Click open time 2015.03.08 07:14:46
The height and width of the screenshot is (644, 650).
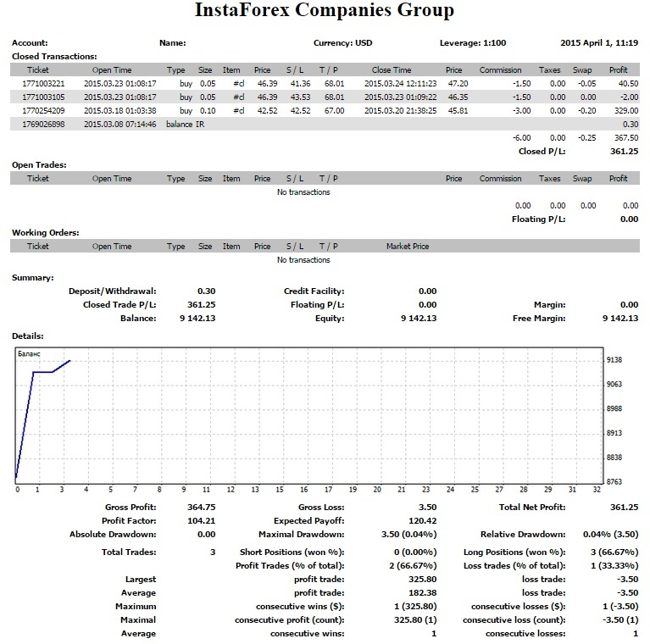pos(120,125)
